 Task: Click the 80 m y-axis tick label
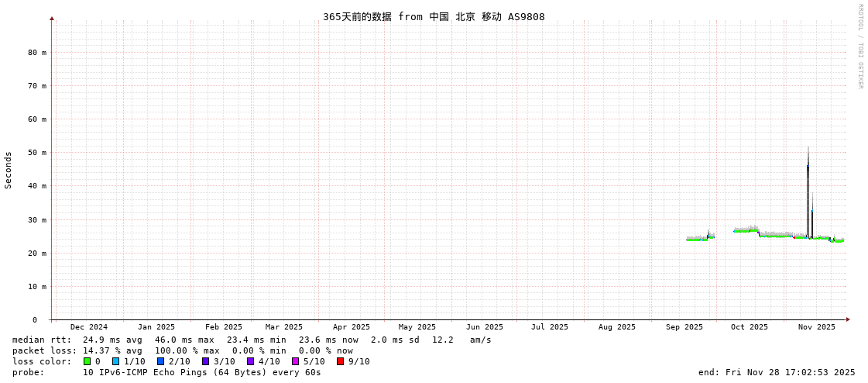click(x=37, y=53)
